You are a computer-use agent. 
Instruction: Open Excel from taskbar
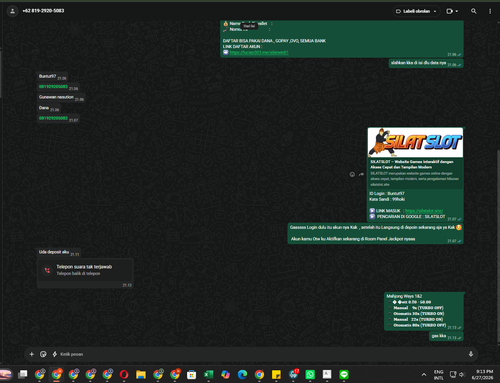(208, 375)
